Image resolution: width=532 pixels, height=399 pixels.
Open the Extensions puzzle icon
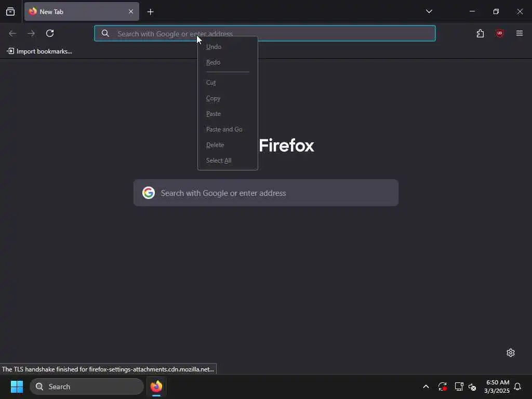480,33
